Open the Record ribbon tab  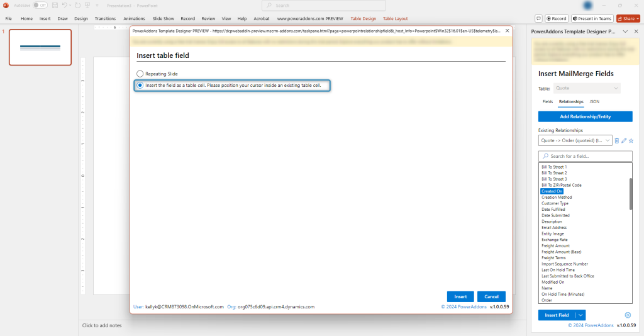tap(187, 18)
